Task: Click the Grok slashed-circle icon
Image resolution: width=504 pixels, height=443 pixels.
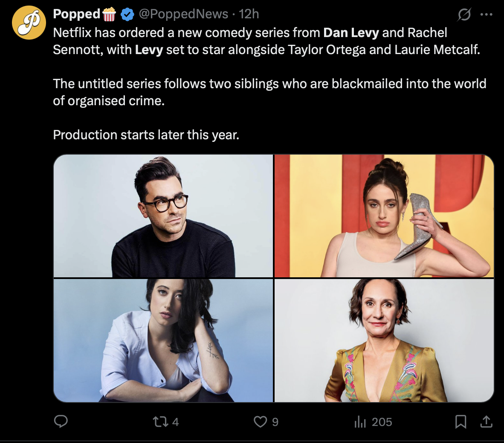Action: pyautogui.click(x=464, y=15)
